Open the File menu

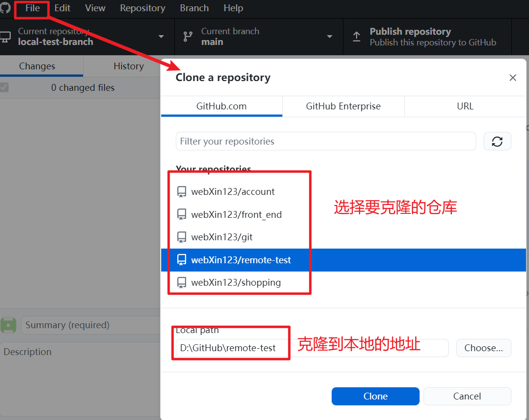coord(32,8)
